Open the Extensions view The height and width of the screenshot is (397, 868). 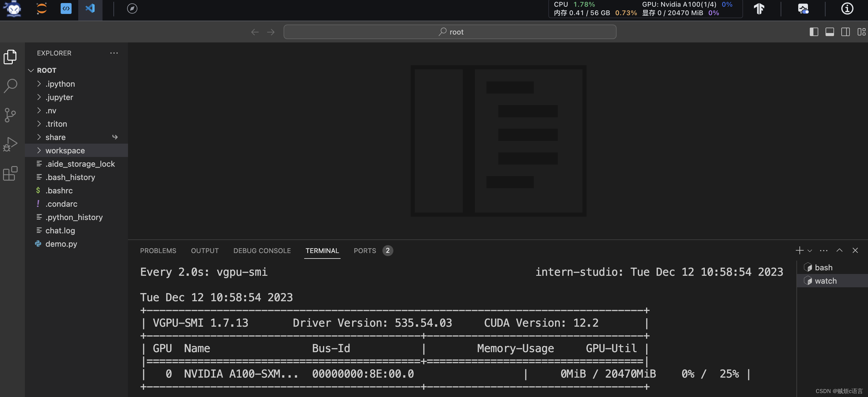tap(10, 173)
